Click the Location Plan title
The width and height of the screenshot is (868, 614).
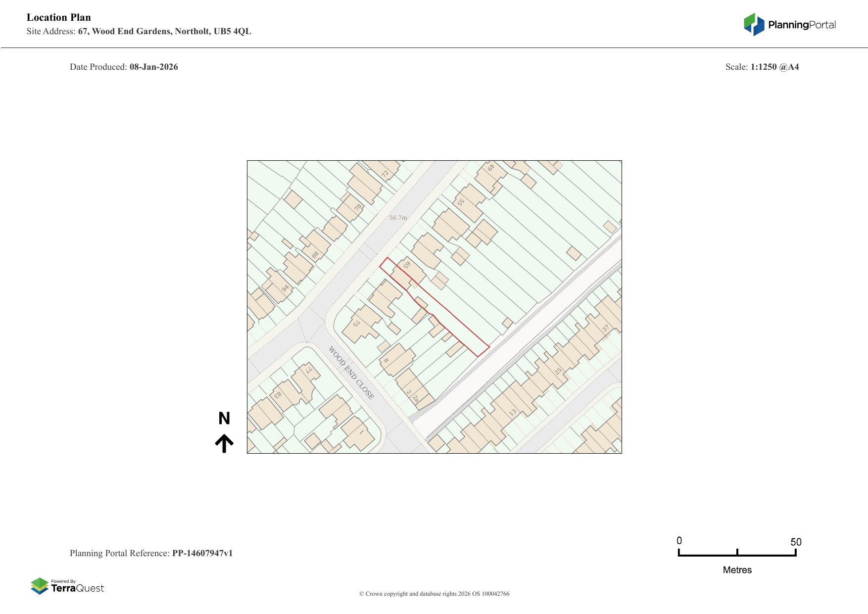pyautogui.click(x=59, y=18)
